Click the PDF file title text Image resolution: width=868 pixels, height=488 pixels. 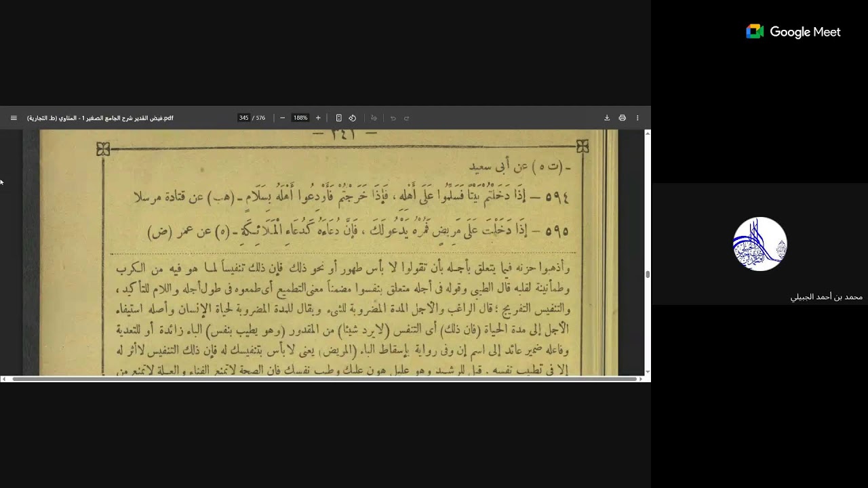click(100, 118)
